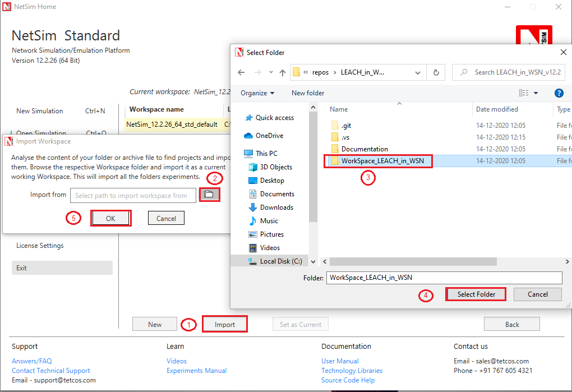Screen dimensions: 572x392
Task: Sort files by Name column
Action: tap(339, 109)
